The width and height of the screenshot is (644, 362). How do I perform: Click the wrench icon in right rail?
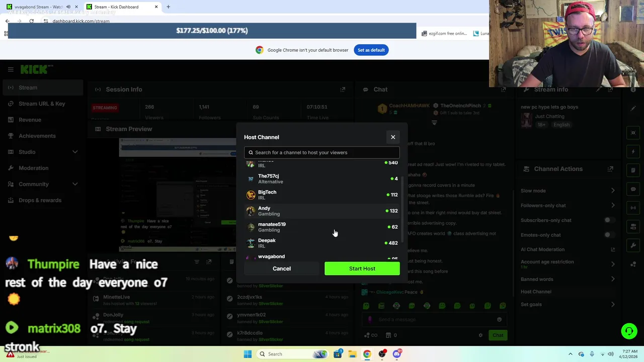(x=633, y=245)
